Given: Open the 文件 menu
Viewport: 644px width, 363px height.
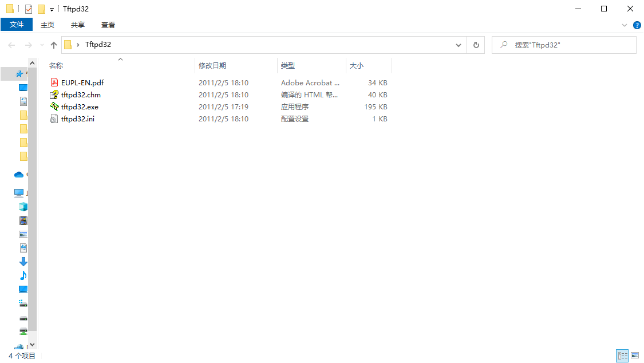Looking at the screenshot, I should pyautogui.click(x=17, y=25).
